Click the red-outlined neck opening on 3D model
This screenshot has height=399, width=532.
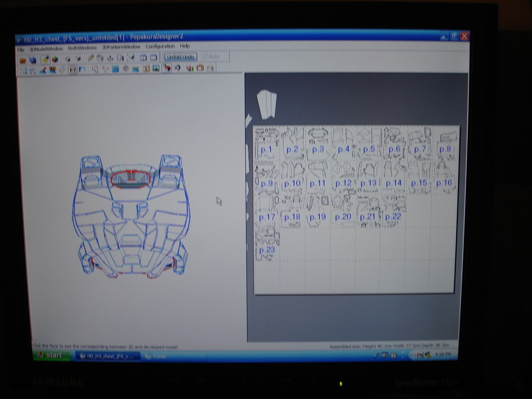130,178
